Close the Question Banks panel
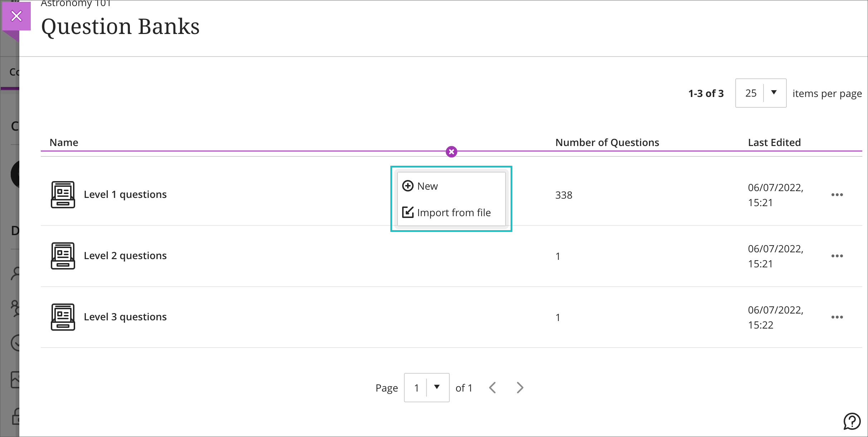868x437 pixels. coord(16,16)
